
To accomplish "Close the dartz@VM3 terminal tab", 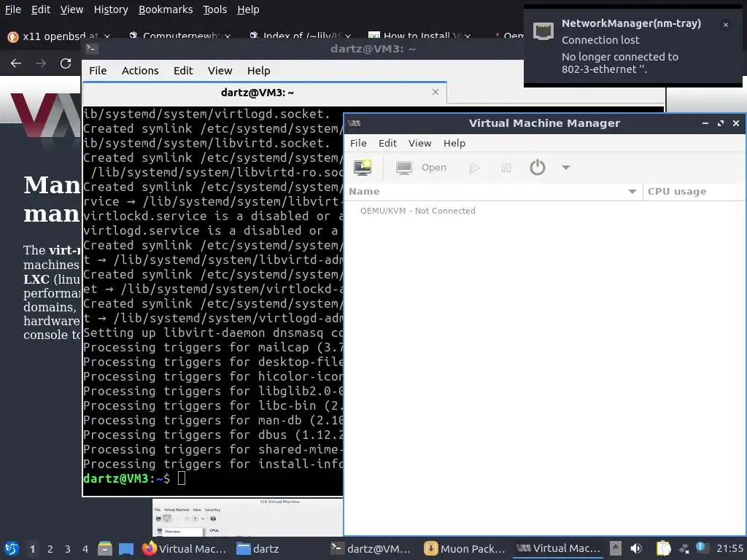I will (436, 92).
